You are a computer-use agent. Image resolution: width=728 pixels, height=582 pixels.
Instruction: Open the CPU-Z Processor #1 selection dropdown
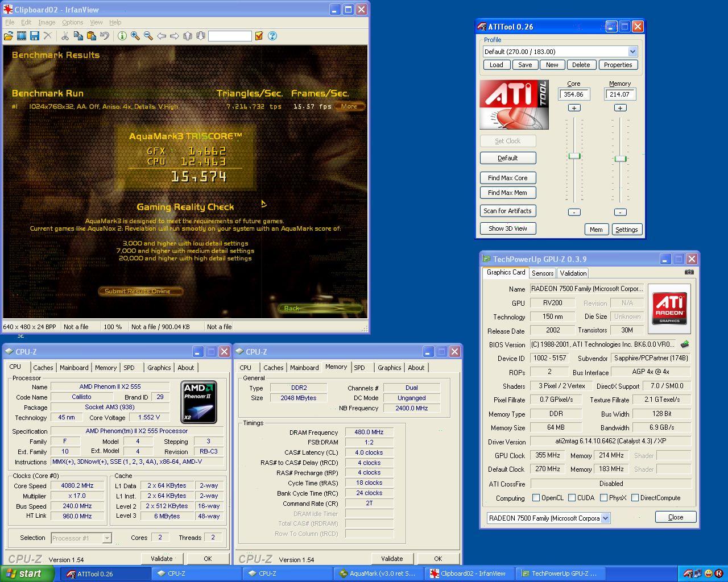(106, 538)
